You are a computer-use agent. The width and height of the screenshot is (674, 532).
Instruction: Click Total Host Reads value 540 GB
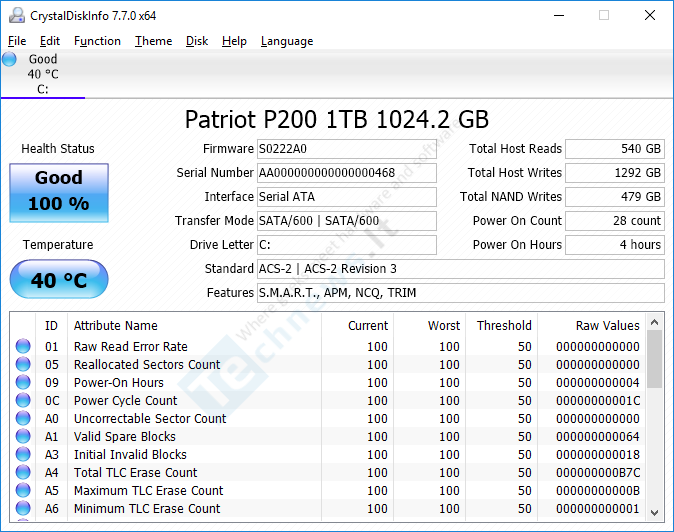coord(615,149)
